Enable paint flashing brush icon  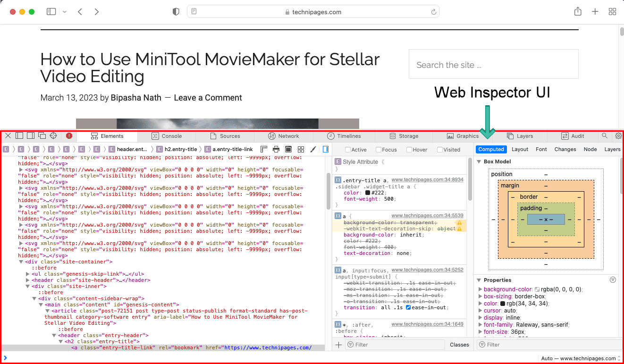313,149
